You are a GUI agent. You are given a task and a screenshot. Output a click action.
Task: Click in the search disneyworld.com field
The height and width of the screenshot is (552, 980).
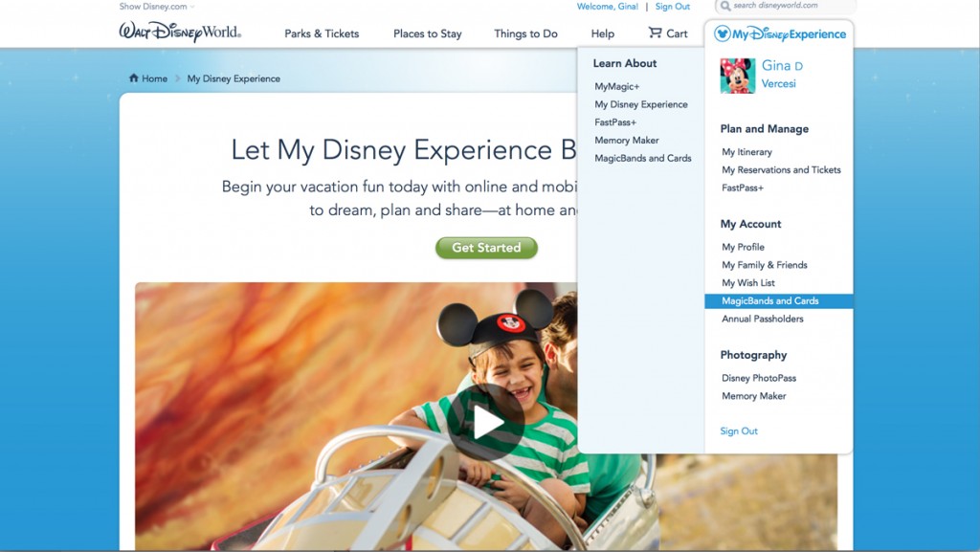pos(786,7)
